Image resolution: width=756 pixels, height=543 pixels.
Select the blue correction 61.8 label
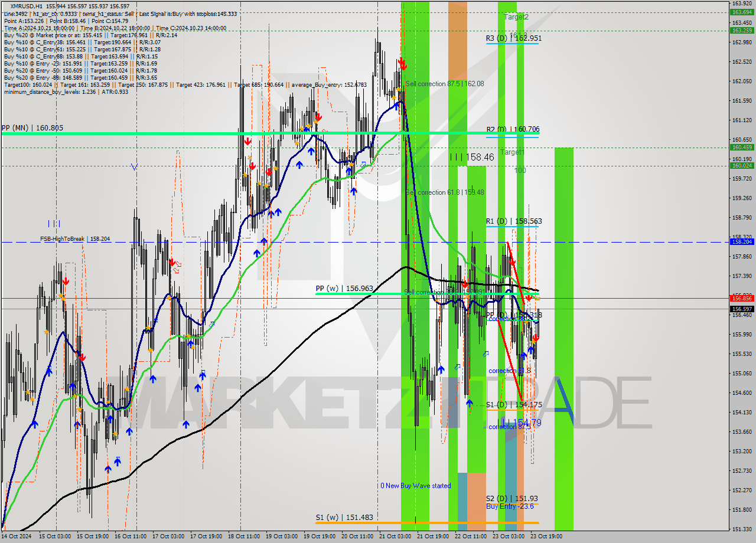[510, 371]
